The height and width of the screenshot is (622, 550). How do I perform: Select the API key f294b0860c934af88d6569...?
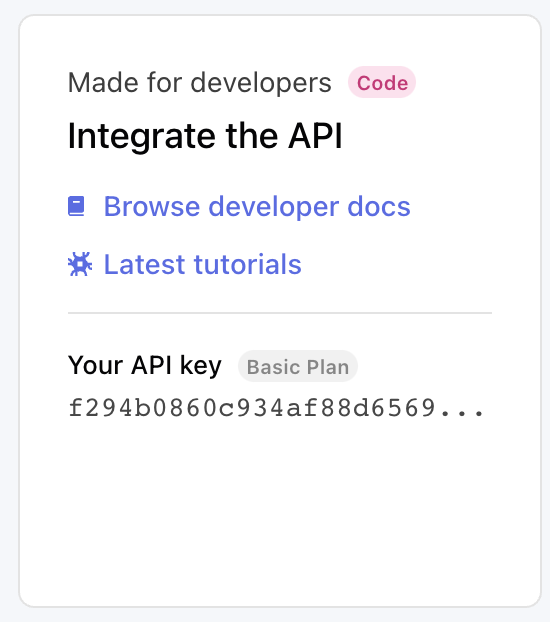277,408
